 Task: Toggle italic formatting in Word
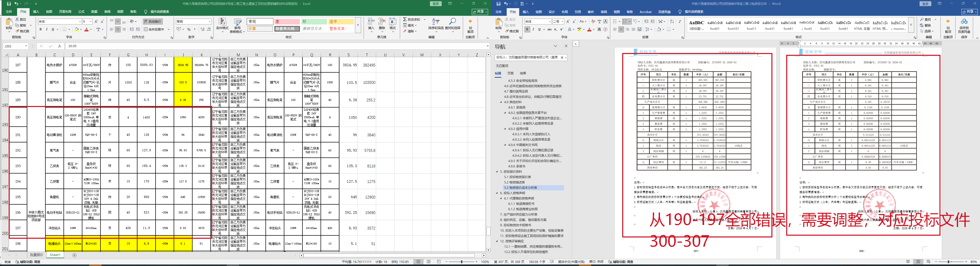(x=533, y=29)
